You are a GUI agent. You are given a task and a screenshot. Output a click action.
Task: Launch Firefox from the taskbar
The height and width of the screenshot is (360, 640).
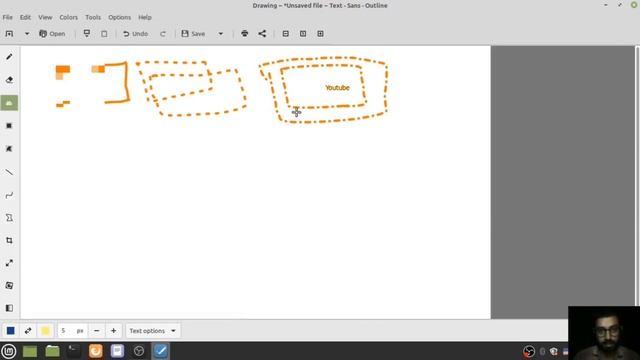96,351
